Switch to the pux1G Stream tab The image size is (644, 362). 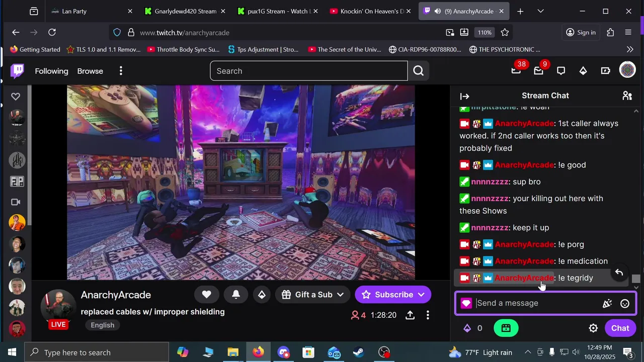click(278, 11)
